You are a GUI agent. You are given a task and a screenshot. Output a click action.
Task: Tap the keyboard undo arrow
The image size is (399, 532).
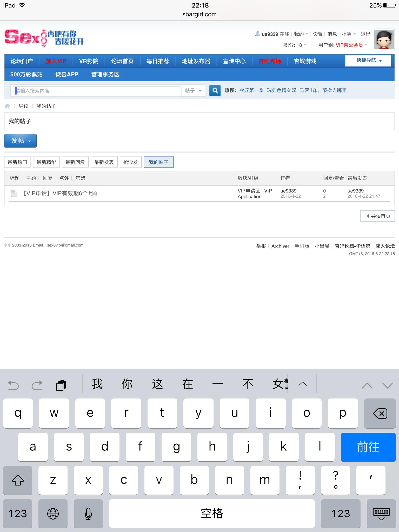click(13, 385)
